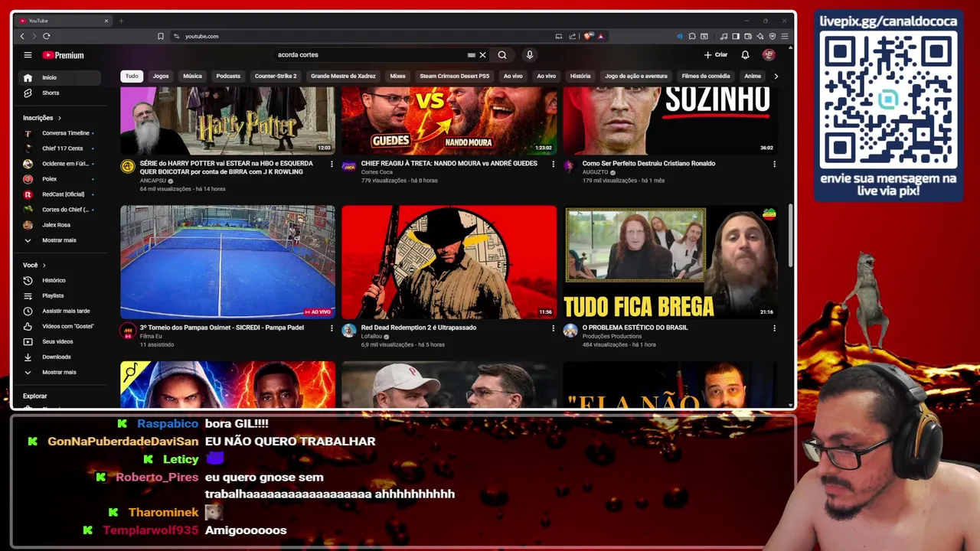The width and height of the screenshot is (980, 551).
Task: Reload the page with browser refresh icon
Action: pos(47,36)
